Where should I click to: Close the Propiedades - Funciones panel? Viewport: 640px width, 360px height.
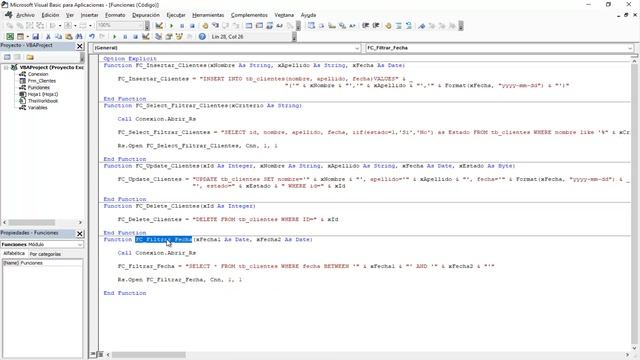(80, 233)
